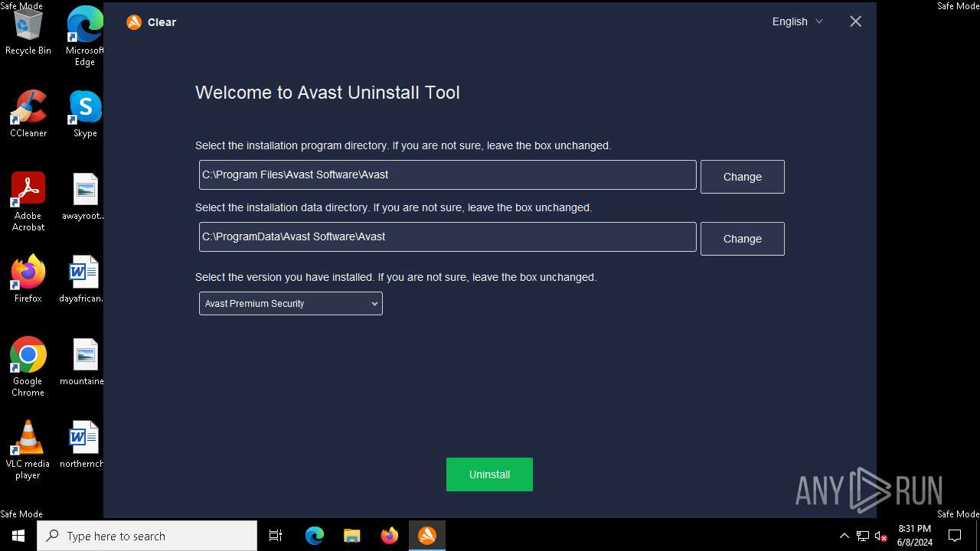
Task: Click the taskbar search box
Action: tap(147, 536)
